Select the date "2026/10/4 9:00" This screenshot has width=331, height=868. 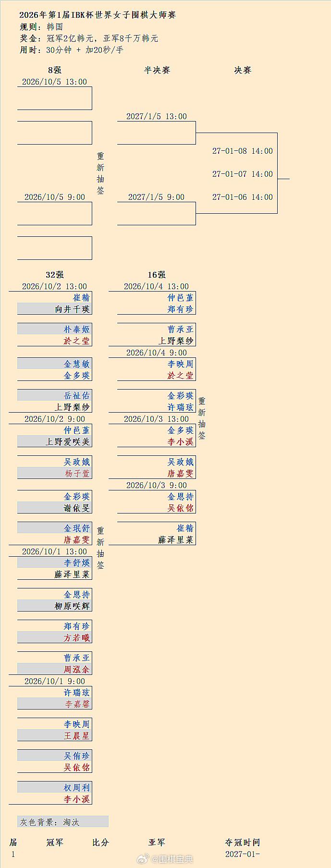click(157, 353)
